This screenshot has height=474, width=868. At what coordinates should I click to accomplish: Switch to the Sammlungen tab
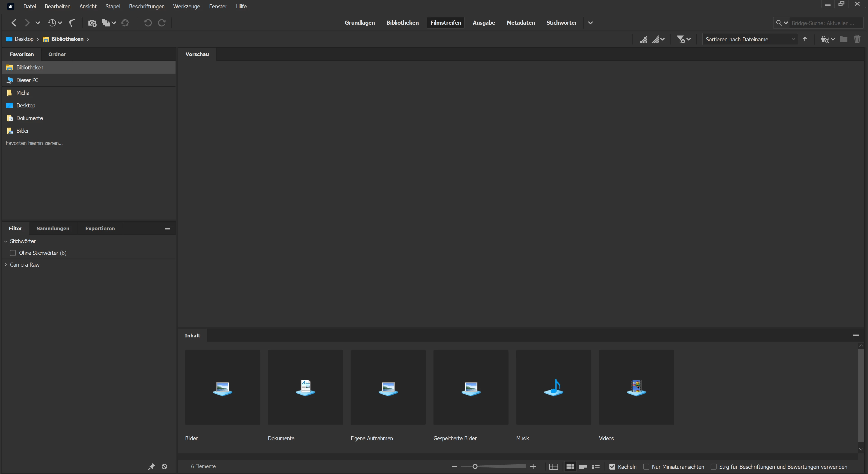53,228
